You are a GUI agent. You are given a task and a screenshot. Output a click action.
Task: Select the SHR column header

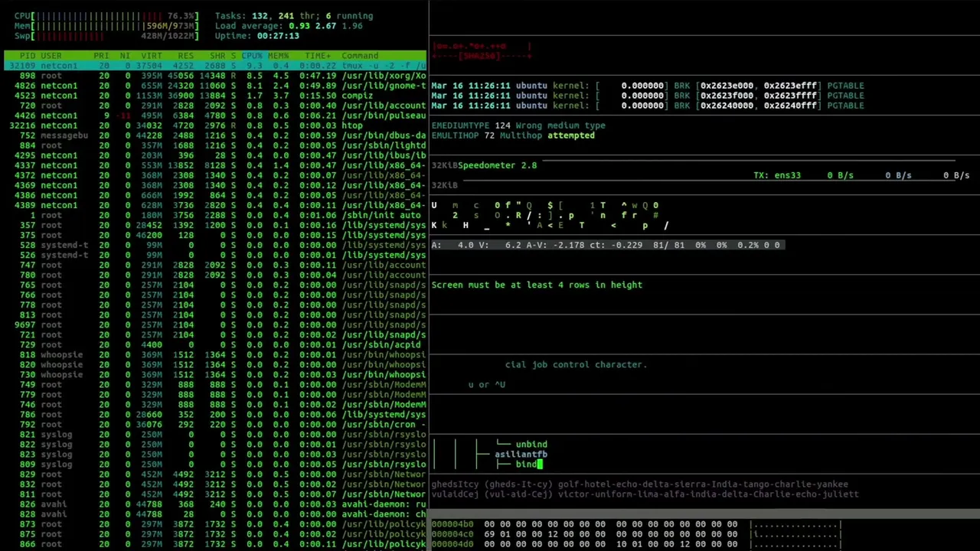tap(217, 56)
